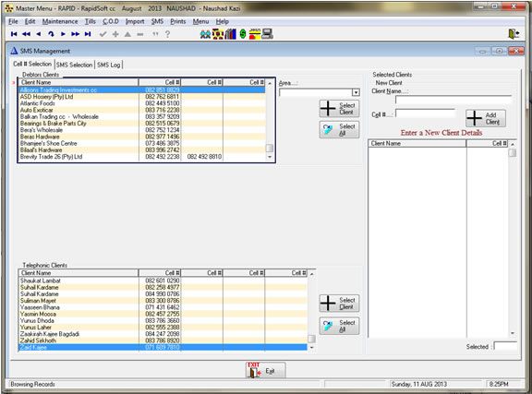Image resolution: width=532 pixels, height=394 pixels.
Task: Click the refresh/undo curved arrow icon
Action: pyautogui.click(x=51, y=34)
